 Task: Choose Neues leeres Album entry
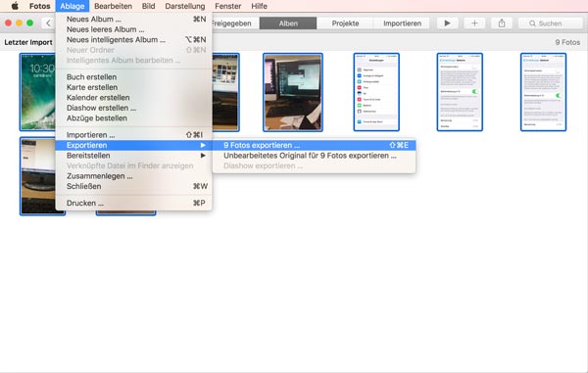tap(133, 29)
